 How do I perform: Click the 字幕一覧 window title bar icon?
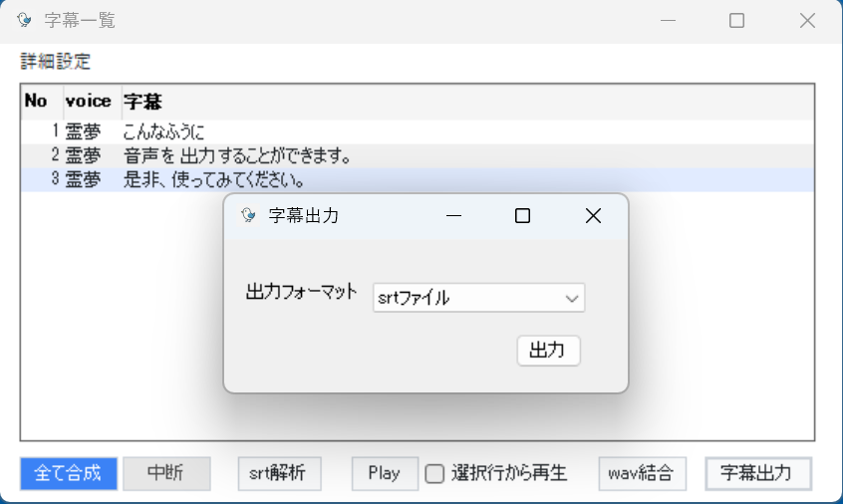24,21
